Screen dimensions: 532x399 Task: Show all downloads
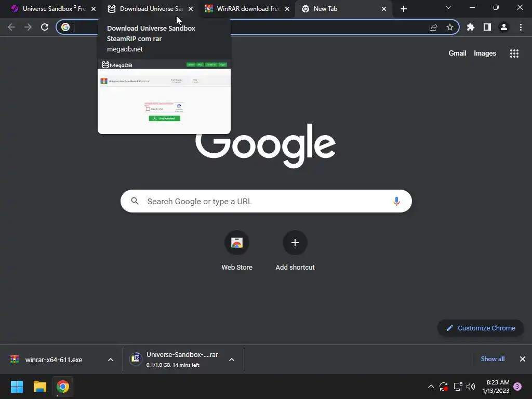coord(493,359)
